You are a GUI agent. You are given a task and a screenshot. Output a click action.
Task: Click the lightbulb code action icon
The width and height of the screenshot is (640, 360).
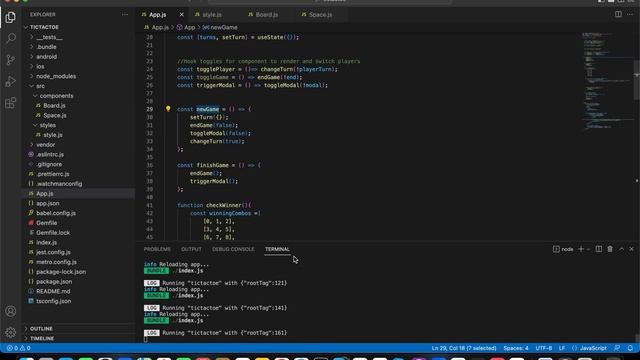tap(168, 109)
